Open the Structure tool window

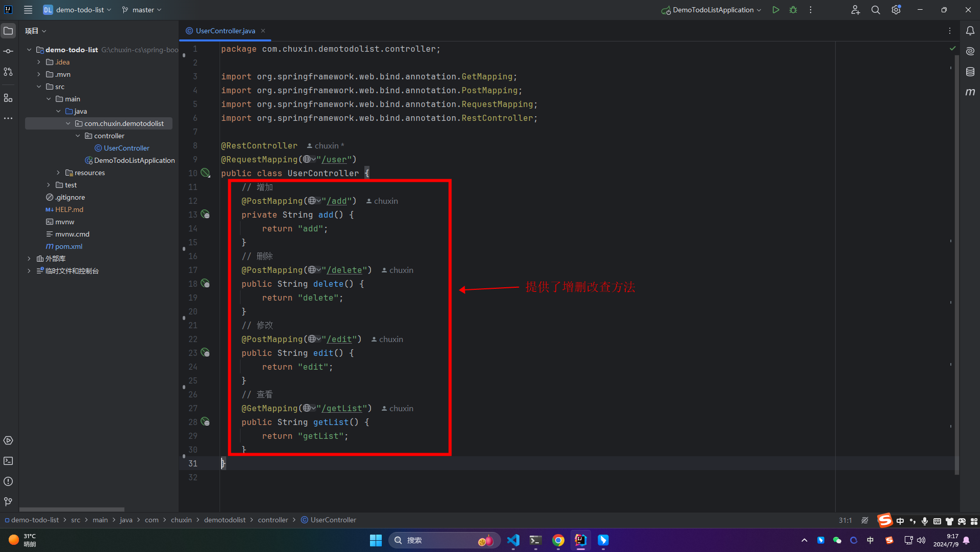tap(8, 98)
